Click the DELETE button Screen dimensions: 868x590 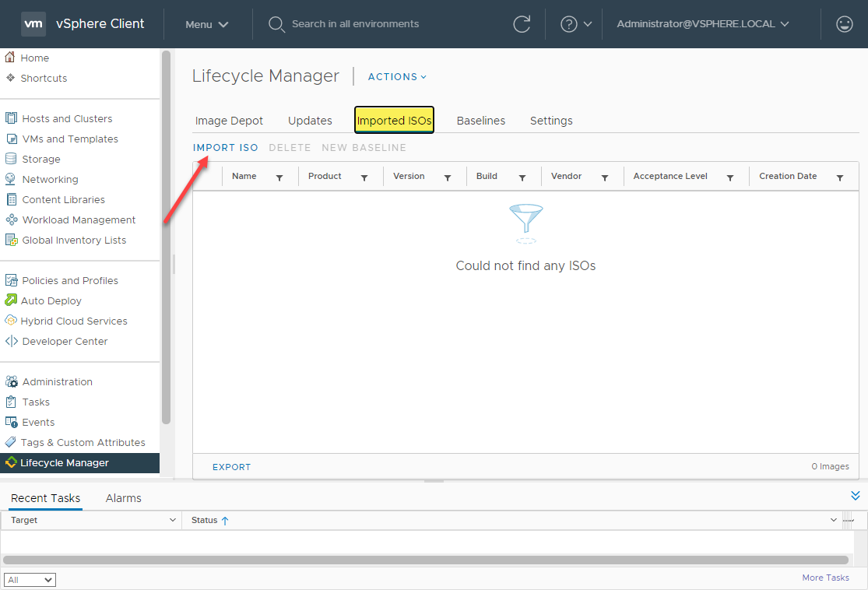pos(290,148)
